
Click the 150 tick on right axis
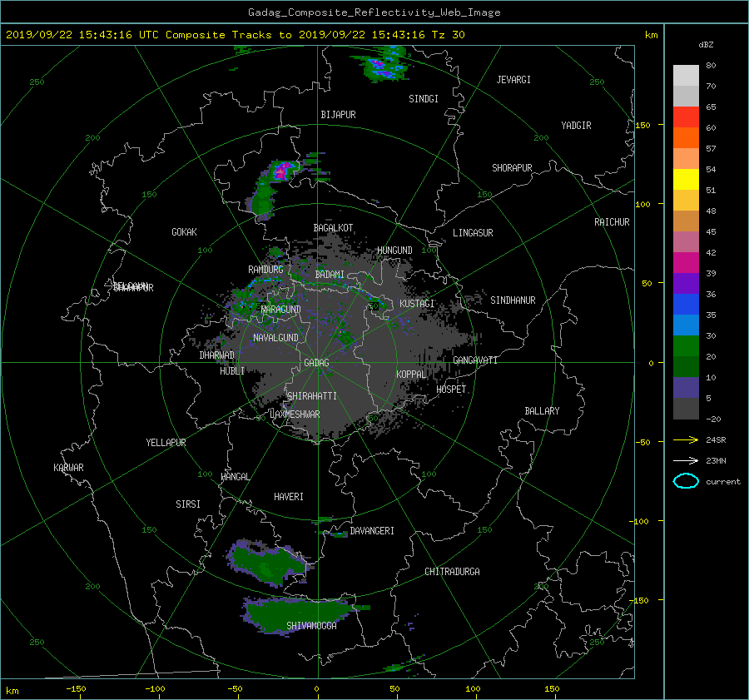point(643,125)
